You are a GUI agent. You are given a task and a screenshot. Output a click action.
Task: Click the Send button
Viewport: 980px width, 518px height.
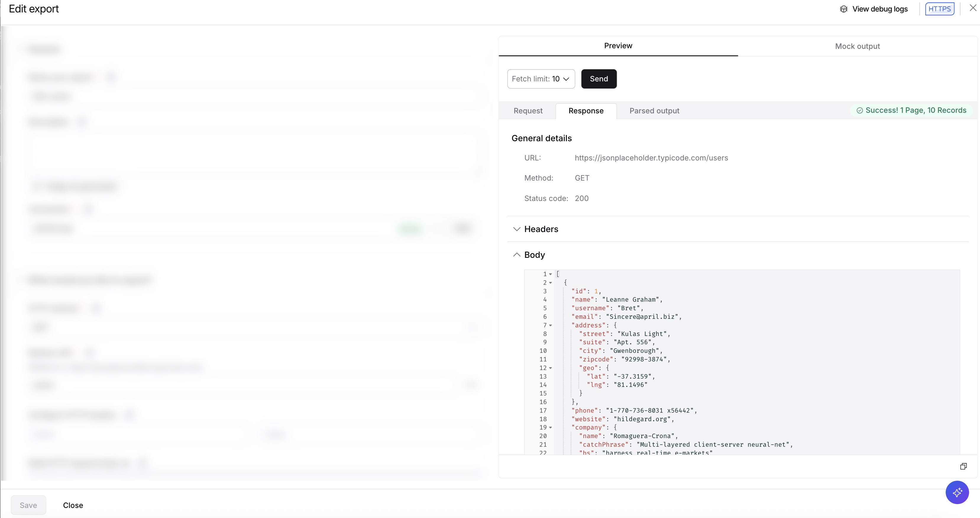(x=599, y=79)
